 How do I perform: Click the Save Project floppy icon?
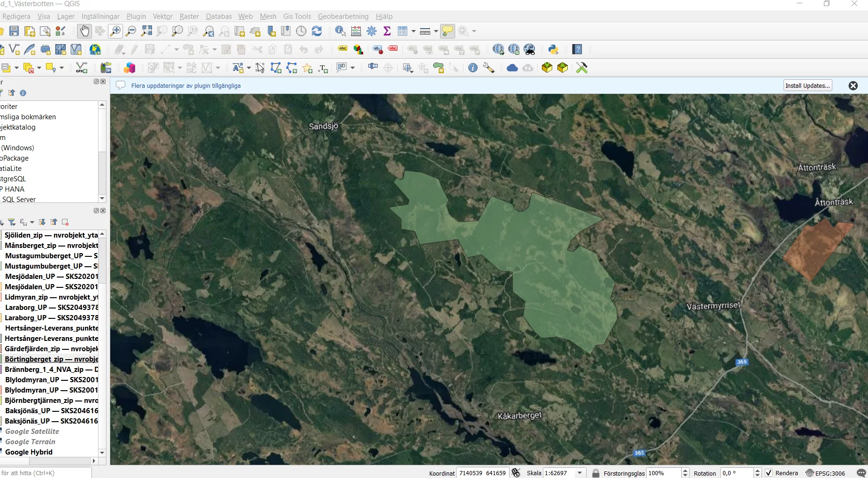14,31
